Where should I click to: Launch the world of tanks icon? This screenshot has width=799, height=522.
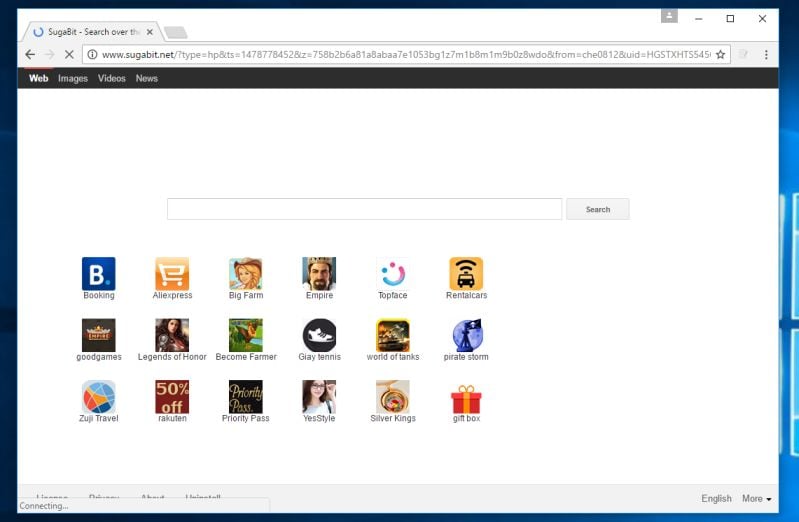coord(392,335)
